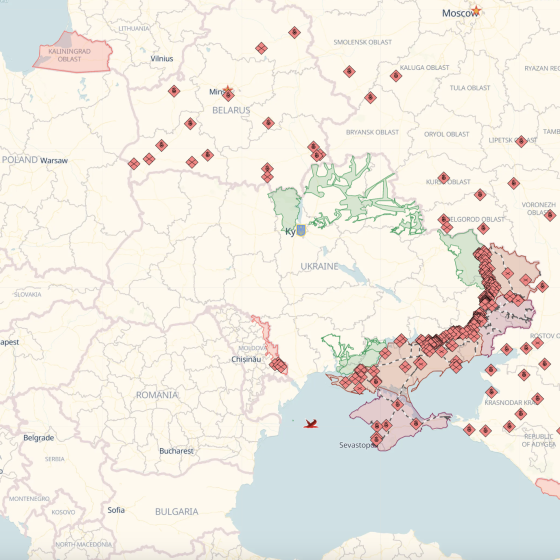Screen dimensions: 560x560
Task: Click the Chișinău city label
Action: tap(246, 359)
